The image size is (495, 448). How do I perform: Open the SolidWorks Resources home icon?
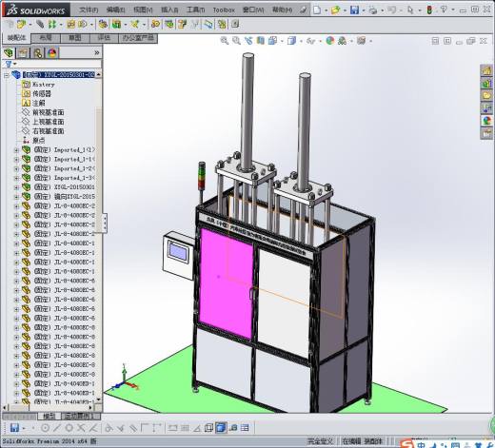point(486,70)
